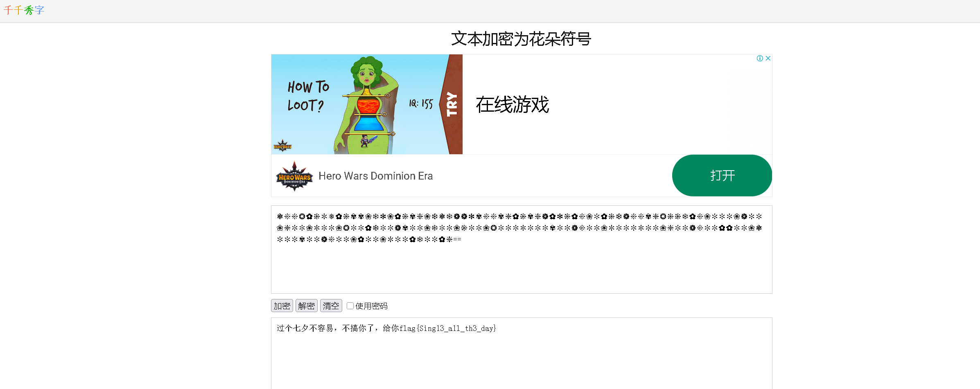980x389 pixels.
Task: Click the Hero Wars logo icon
Action: pos(294,176)
